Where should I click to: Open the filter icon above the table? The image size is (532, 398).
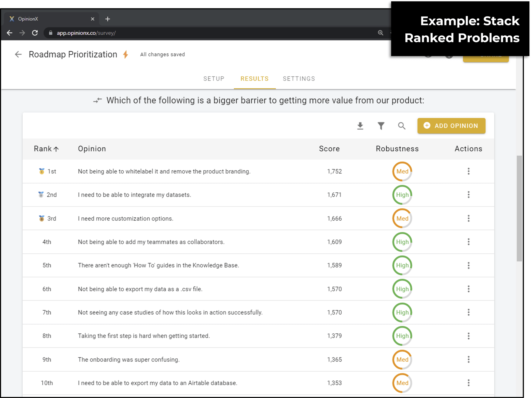[381, 126]
